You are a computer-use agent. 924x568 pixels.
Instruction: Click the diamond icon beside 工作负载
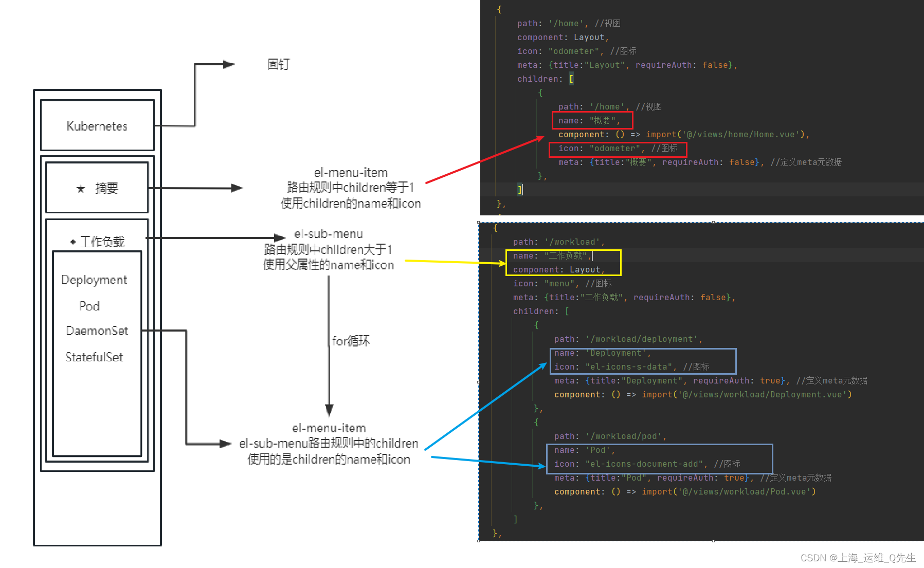tap(72, 241)
